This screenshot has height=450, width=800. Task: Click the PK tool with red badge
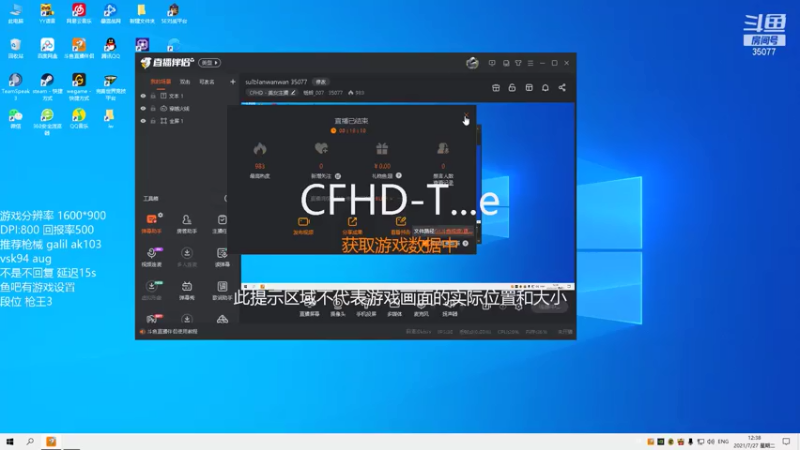(152, 319)
